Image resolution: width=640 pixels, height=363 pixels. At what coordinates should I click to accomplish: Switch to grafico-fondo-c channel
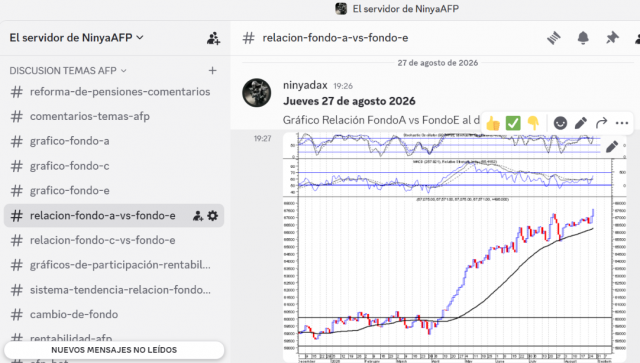(114, 166)
